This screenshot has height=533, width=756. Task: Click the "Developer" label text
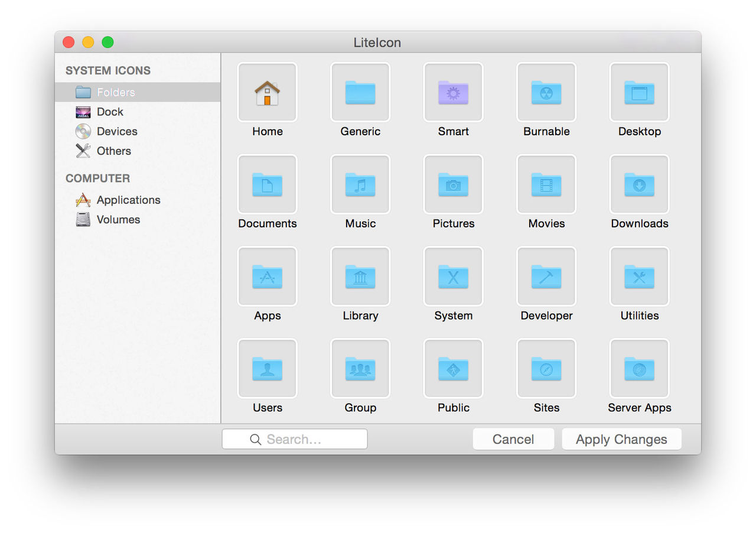[546, 316]
